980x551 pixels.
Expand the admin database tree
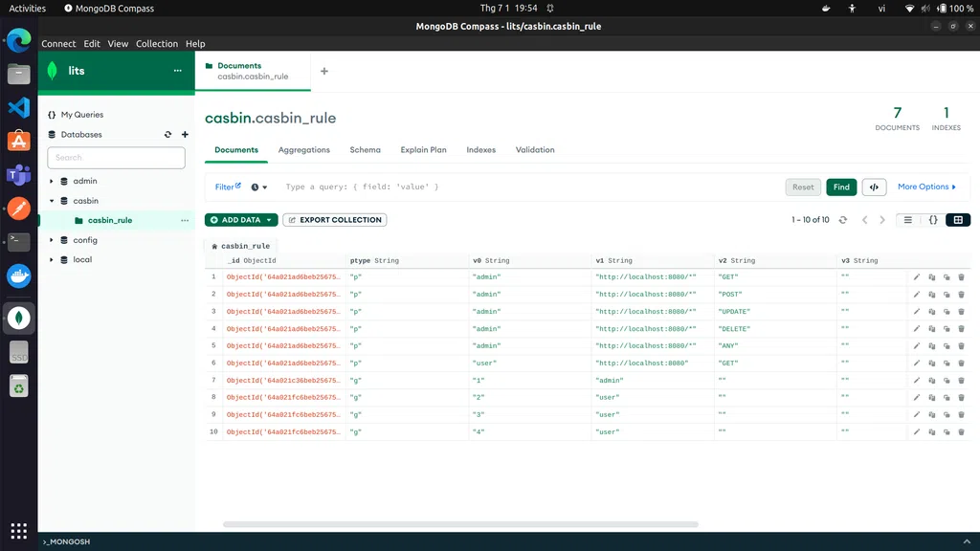coord(52,181)
